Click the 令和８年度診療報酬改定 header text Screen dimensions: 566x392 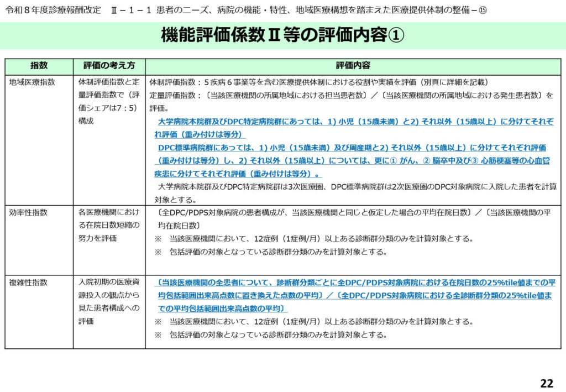tap(53, 11)
